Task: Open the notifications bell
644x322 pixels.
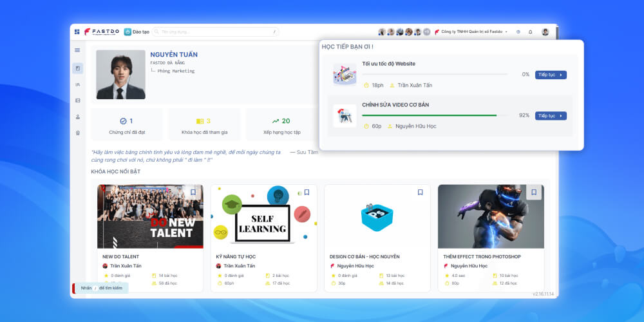Action: [530, 32]
